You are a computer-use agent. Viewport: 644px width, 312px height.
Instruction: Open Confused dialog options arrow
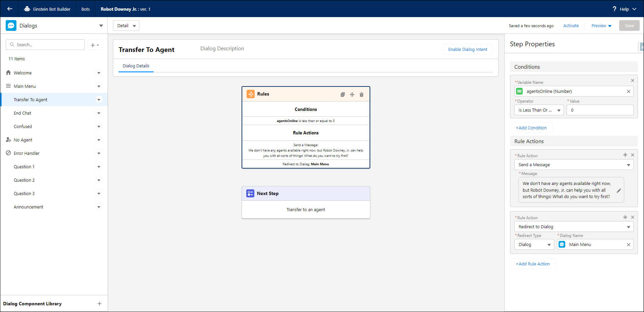pos(99,126)
